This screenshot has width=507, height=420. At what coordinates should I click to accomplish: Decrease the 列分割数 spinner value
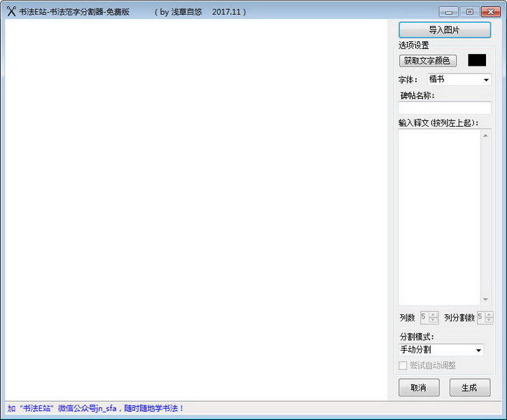489,320
